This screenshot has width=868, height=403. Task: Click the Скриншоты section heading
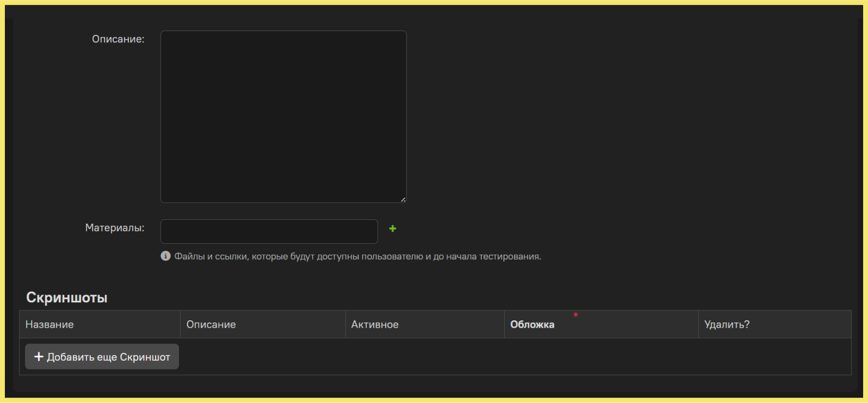pos(67,298)
